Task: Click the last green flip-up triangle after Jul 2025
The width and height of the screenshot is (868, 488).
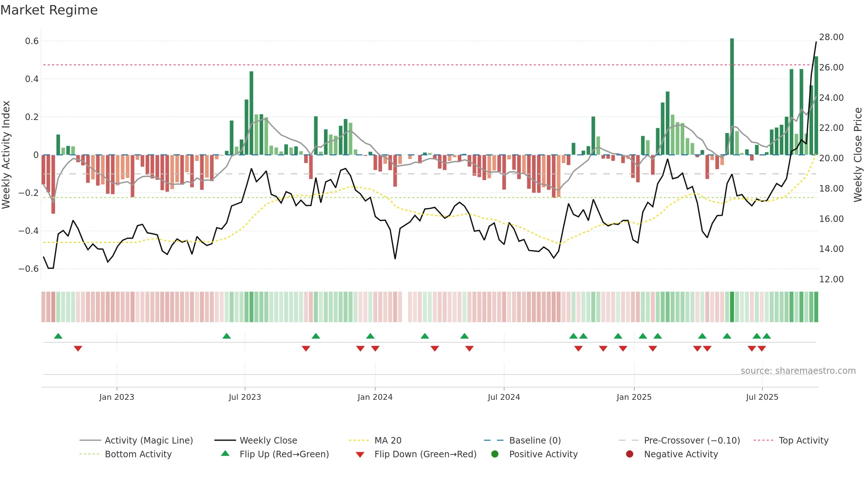Action: 767,336
